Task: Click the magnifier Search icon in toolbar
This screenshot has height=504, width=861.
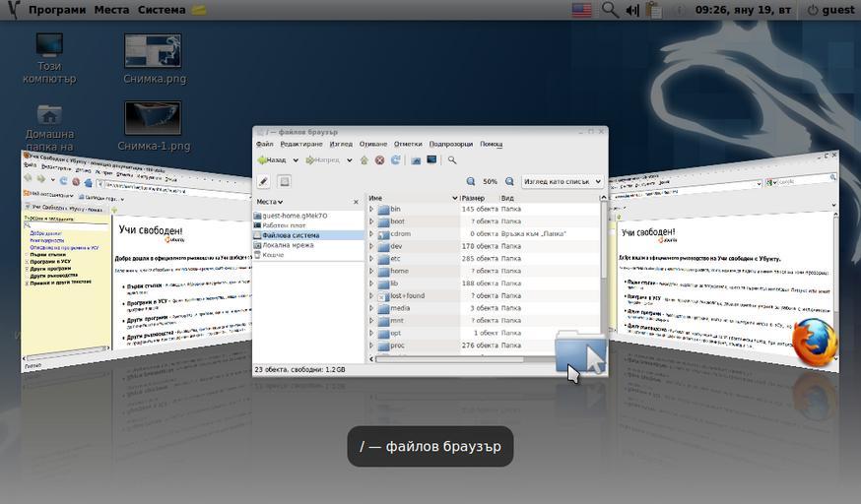Action: 452,160
